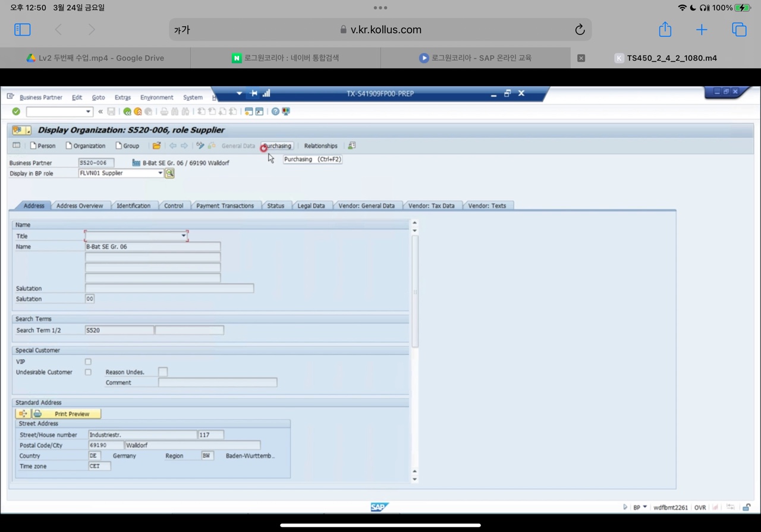Click the Safari share icon
Viewport: 761px width, 532px height.
665,29
